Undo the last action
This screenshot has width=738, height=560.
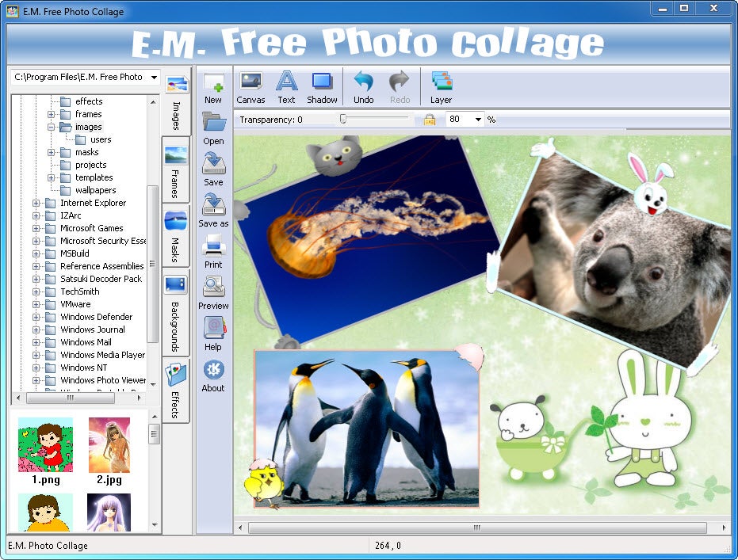[363, 87]
